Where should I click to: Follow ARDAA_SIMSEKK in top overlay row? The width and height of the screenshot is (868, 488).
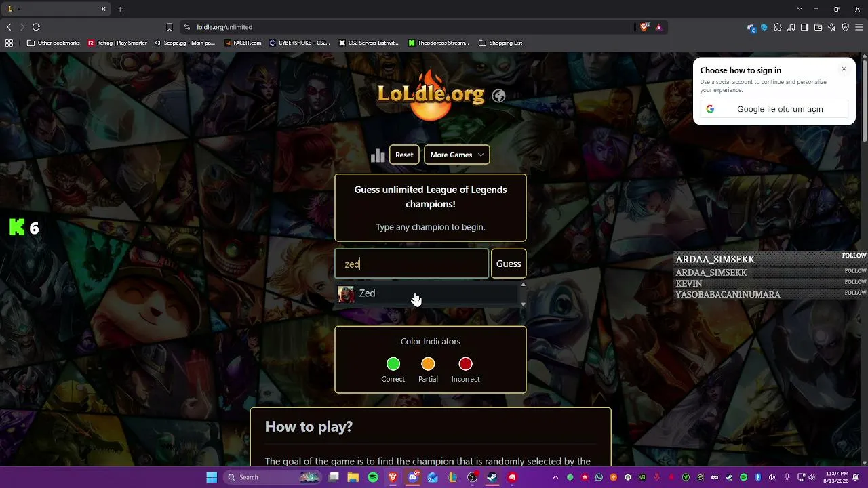[854, 256]
